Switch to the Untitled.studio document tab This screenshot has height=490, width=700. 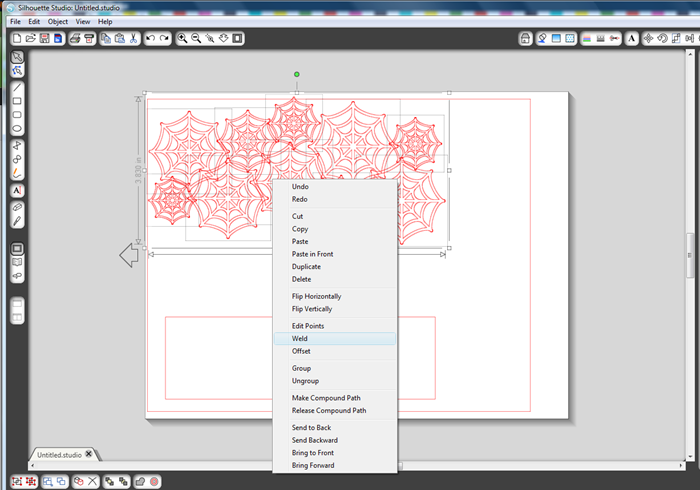(x=59, y=455)
